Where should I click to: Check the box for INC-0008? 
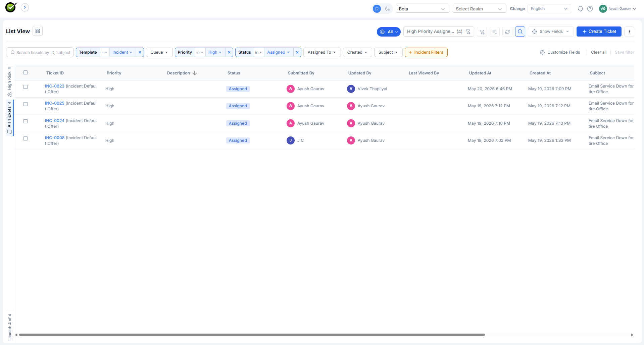click(26, 138)
